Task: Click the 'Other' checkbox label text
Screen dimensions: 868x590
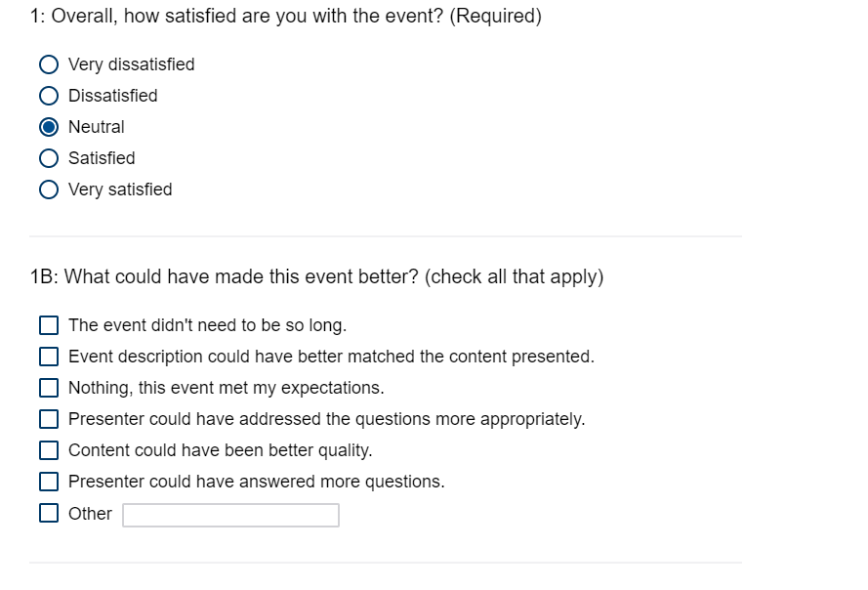Action: [90, 514]
